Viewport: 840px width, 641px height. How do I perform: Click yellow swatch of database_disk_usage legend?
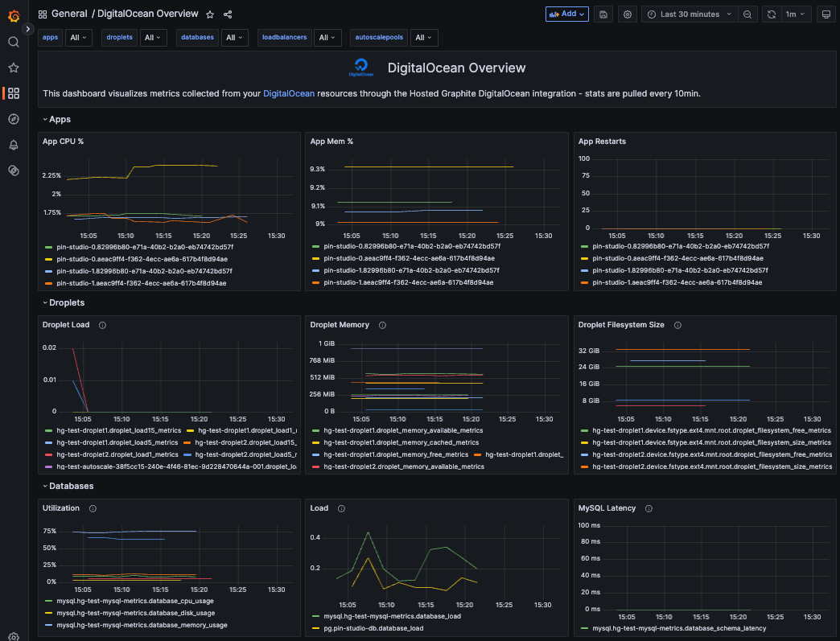coord(49,613)
